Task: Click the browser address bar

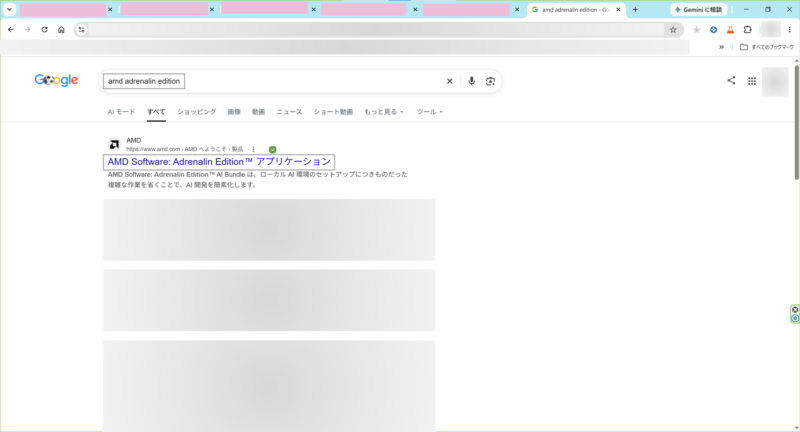Action: tap(377, 30)
